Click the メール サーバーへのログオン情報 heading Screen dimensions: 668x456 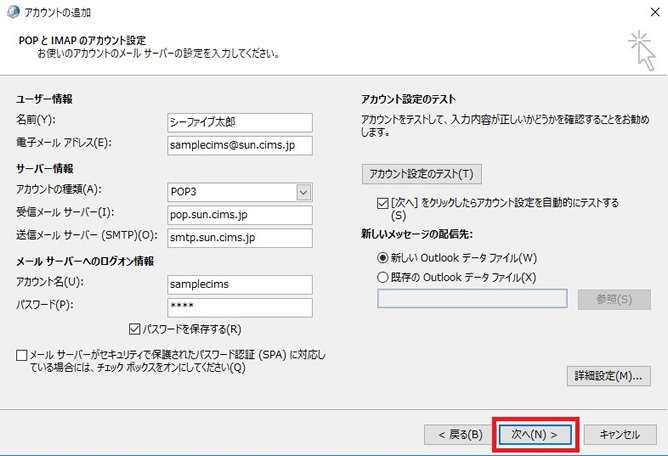85,261
